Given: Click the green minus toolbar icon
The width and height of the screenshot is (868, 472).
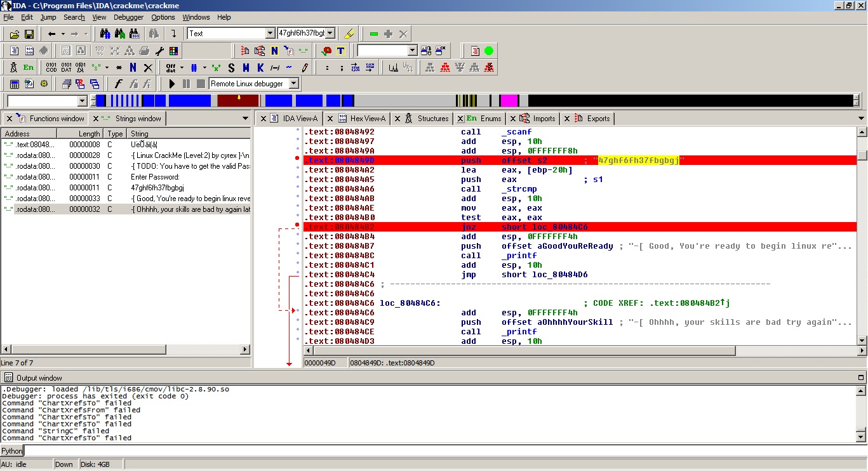Looking at the screenshot, I should [x=374, y=34].
